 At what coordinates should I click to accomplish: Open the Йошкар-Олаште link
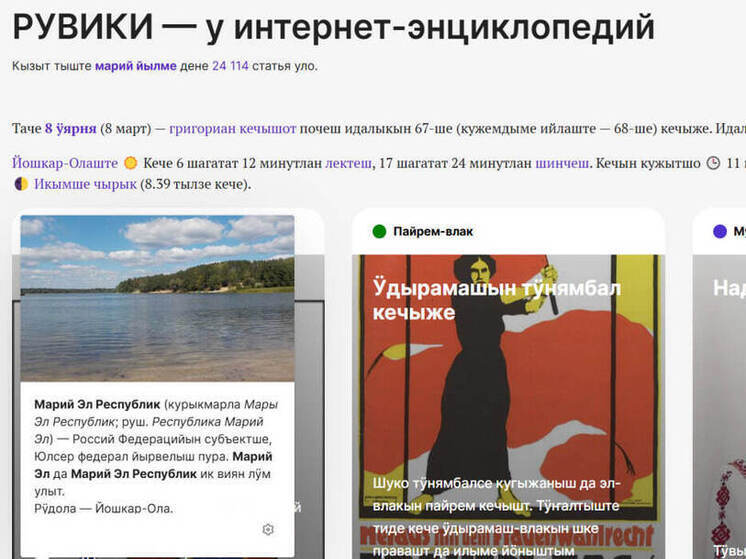coord(65,163)
